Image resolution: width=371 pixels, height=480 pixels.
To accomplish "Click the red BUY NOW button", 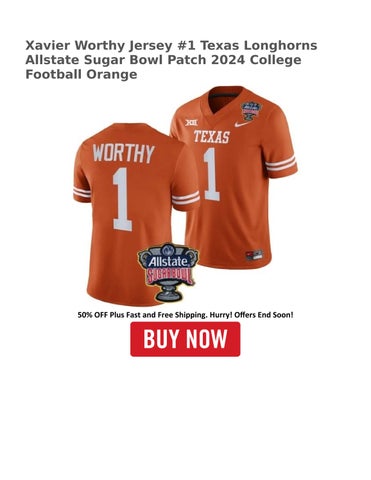I will (185, 339).
